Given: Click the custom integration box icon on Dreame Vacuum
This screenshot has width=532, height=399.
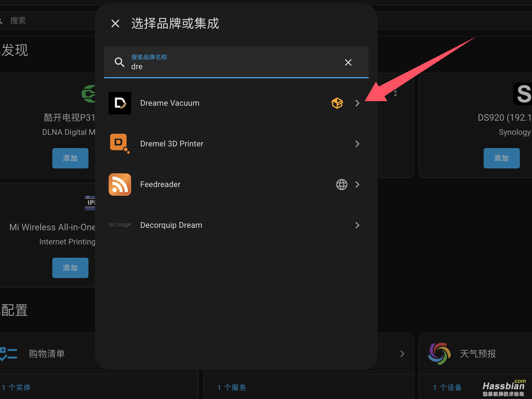Looking at the screenshot, I should [337, 103].
